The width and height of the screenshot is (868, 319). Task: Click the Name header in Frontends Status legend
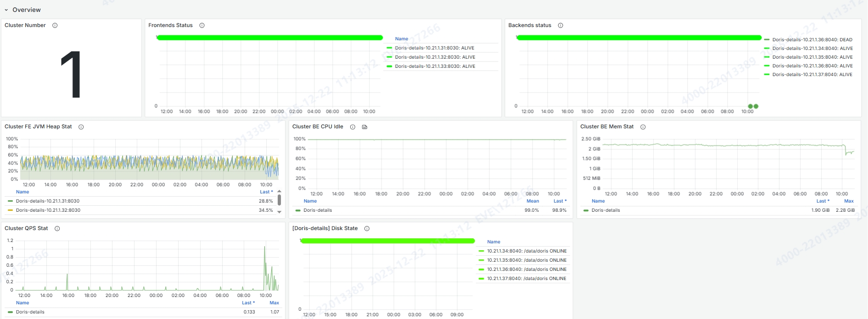tap(401, 39)
